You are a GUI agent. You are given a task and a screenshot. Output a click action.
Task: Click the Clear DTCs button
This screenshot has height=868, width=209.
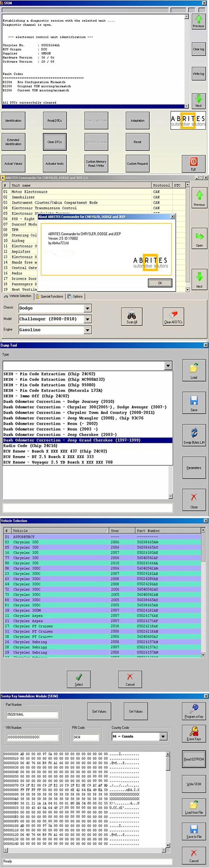click(55, 142)
